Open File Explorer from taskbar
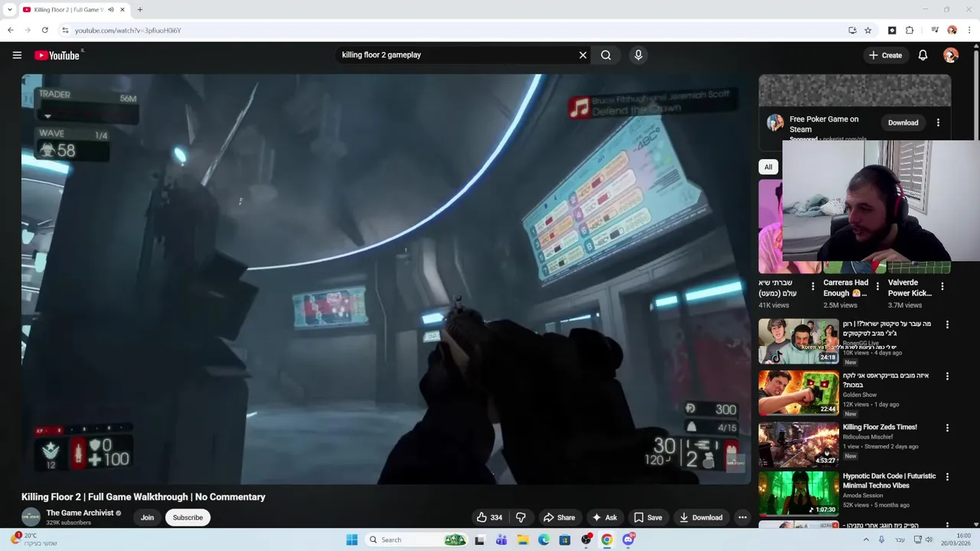Screen dimensions: 980x551 [523, 540]
